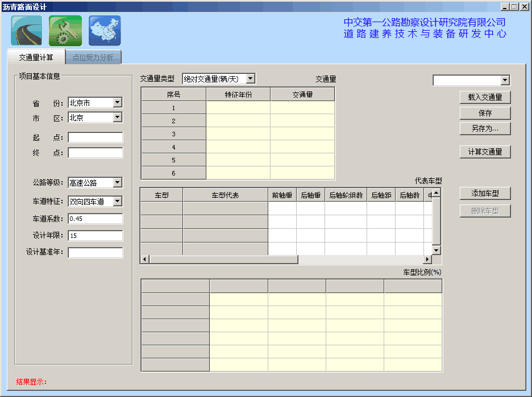
Task: Expand the 省份 province dropdown
Action: (117, 103)
